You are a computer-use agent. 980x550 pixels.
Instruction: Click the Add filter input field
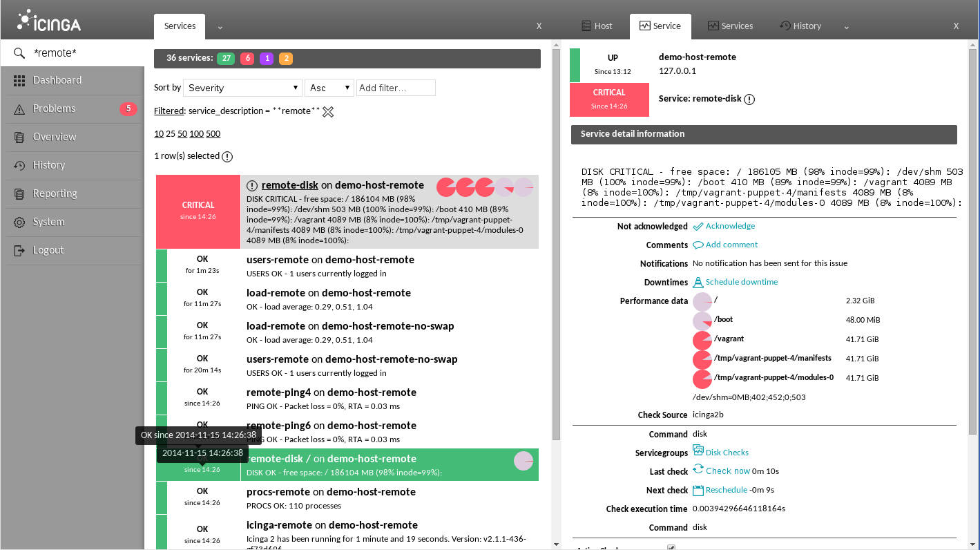click(x=396, y=88)
